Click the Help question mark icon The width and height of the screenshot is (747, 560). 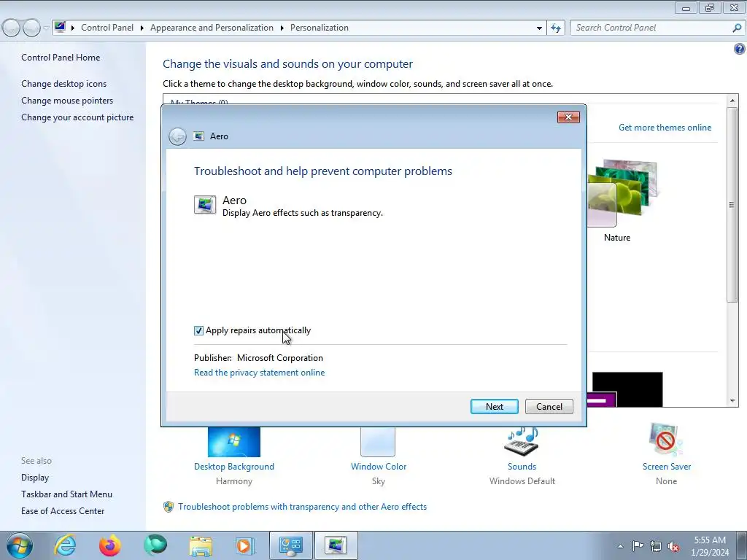pos(740,49)
